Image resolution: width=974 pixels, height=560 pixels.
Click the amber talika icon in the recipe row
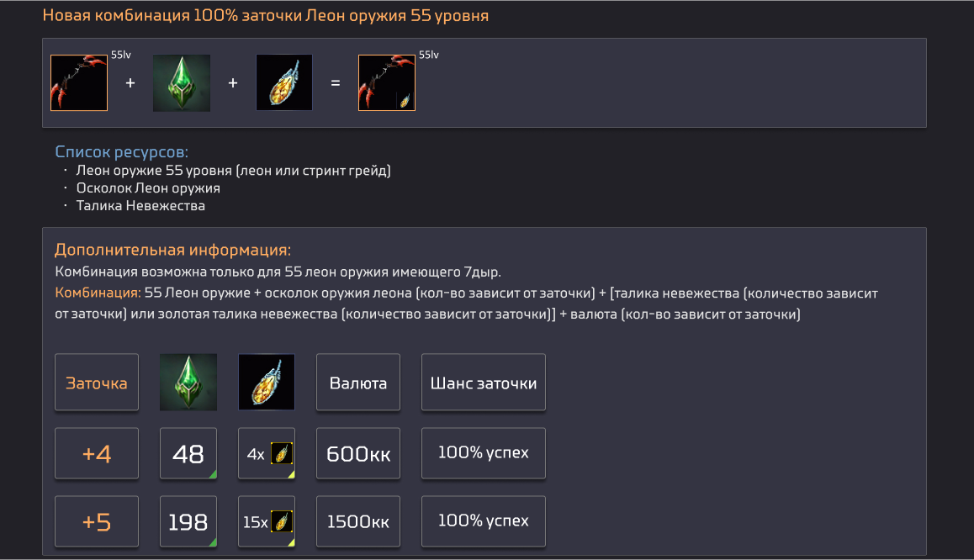click(x=284, y=83)
